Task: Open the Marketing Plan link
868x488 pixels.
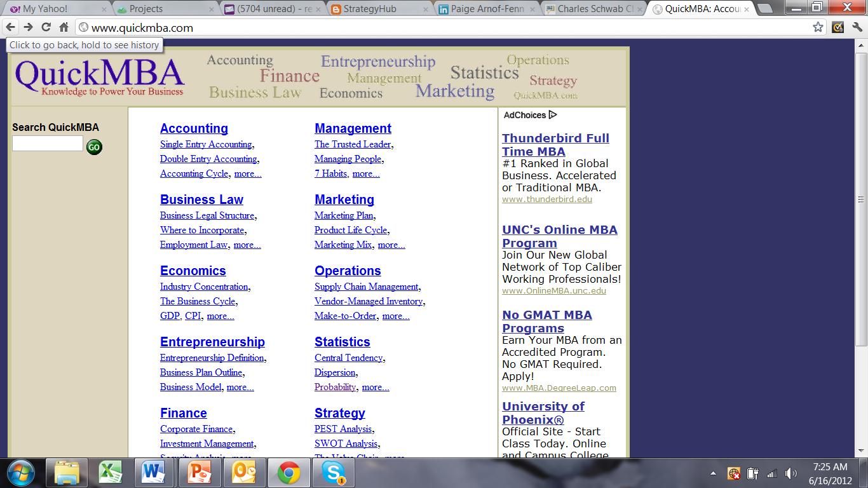Action: 343,215
